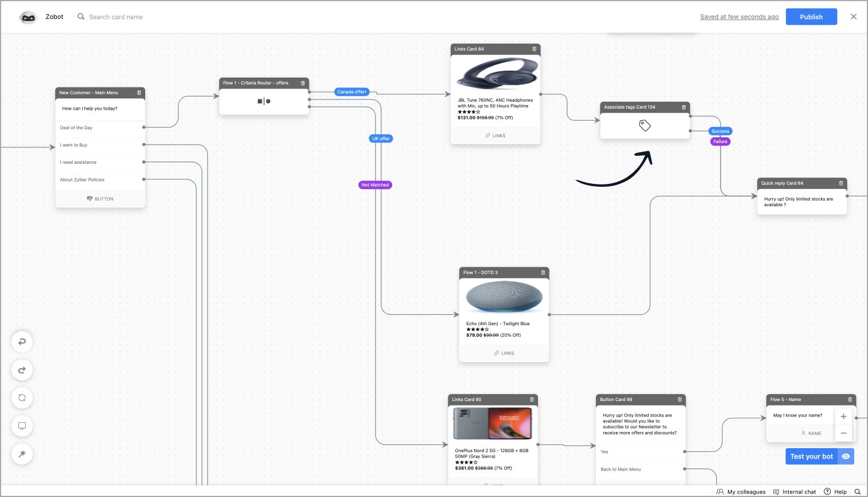868x497 pixels.
Task: Select the Not Matched connector label
Action: click(375, 185)
